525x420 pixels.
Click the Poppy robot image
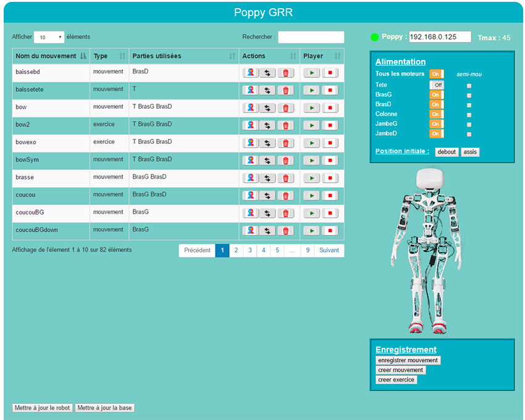[x=427, y=251]
